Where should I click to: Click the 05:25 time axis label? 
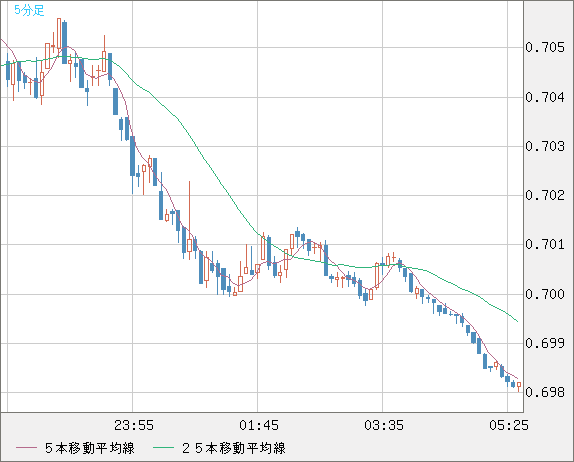tap(509, 425)
